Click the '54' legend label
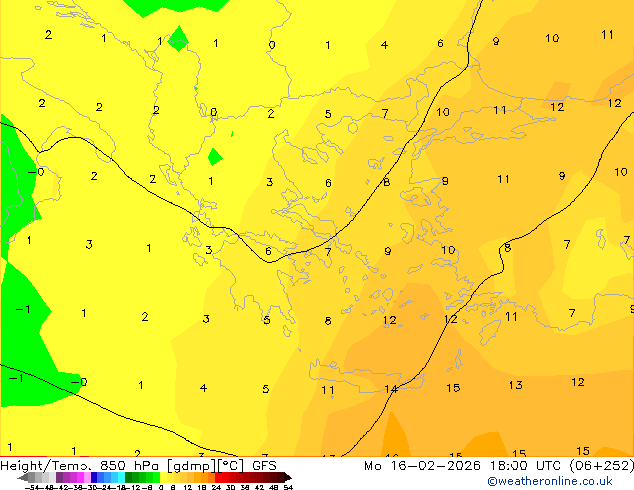This screenshot has height=490, width=634. 288,488
